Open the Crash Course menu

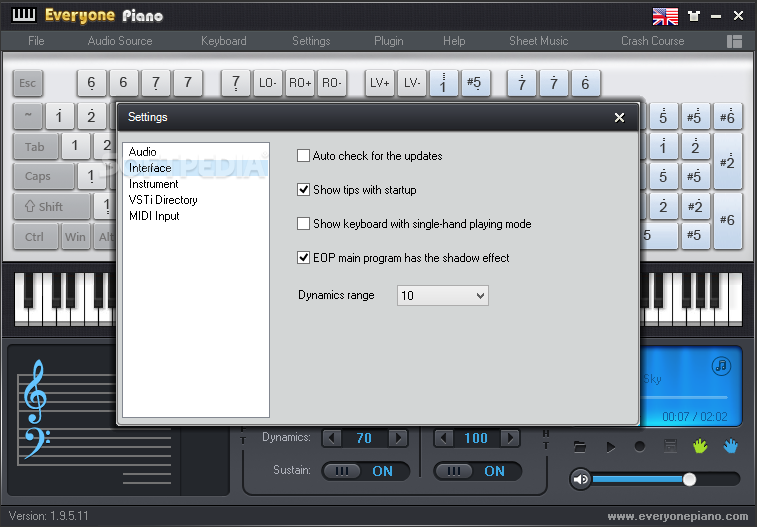click(653, 41)
